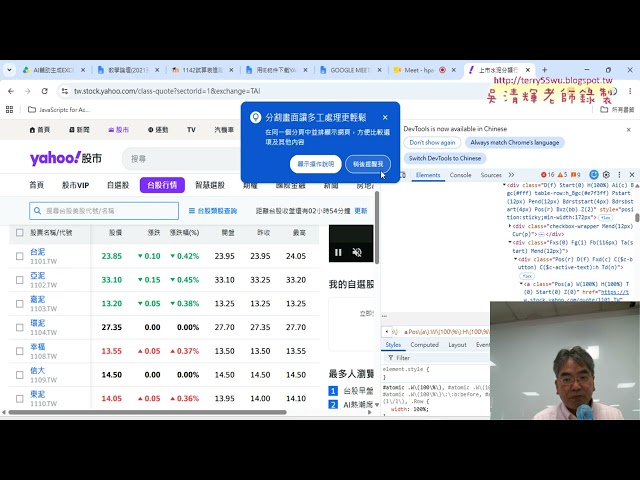Switch to the 智慧選股 tab
Image resolution: width=640 pixels, height=480 pixels.
click(x=210, y=185)
